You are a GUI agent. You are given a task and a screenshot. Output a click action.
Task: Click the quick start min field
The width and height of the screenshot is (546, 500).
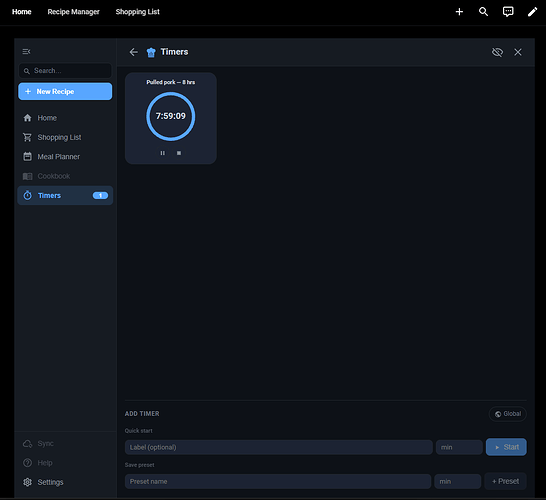[459, 447]
